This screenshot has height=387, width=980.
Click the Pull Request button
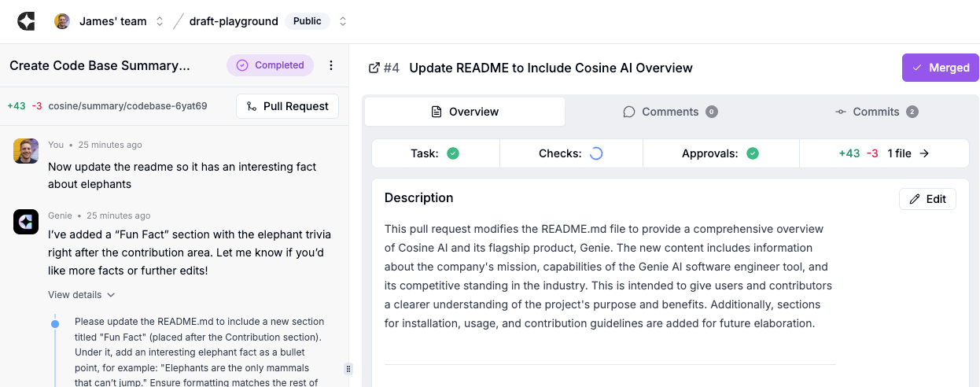[287, 106]
